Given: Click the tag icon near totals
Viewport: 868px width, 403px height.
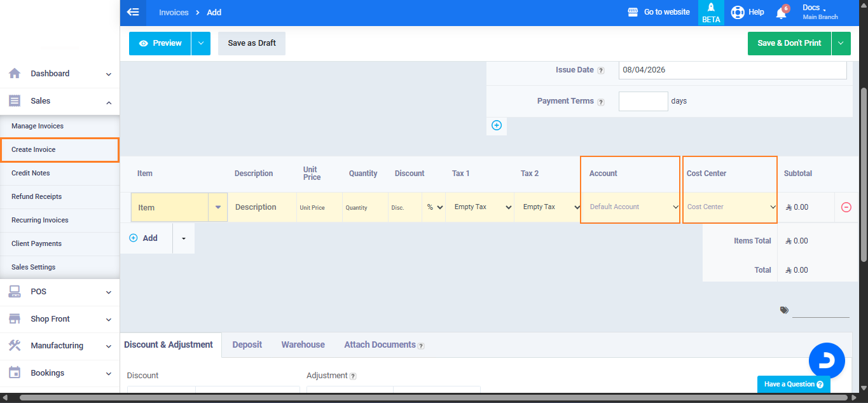Looking at the screenshot, I should coord(784,310).
